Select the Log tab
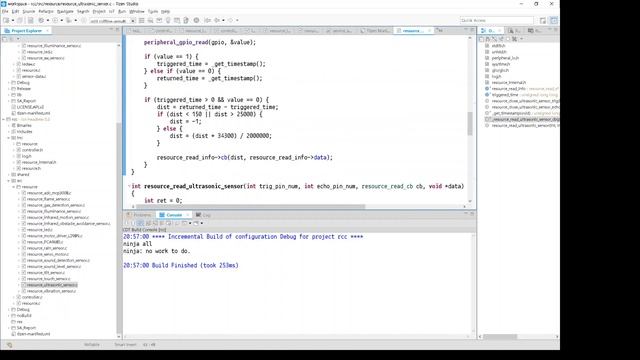The height and width of the screenshot is (360, 640). pyautogui.click(x=204, y=215)
